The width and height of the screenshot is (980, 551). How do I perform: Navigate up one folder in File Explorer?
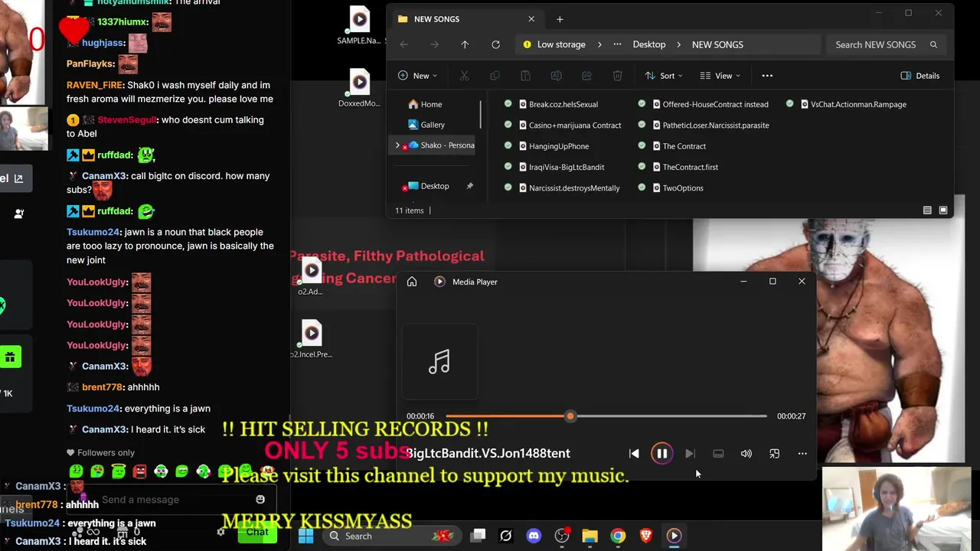[465, 44]
